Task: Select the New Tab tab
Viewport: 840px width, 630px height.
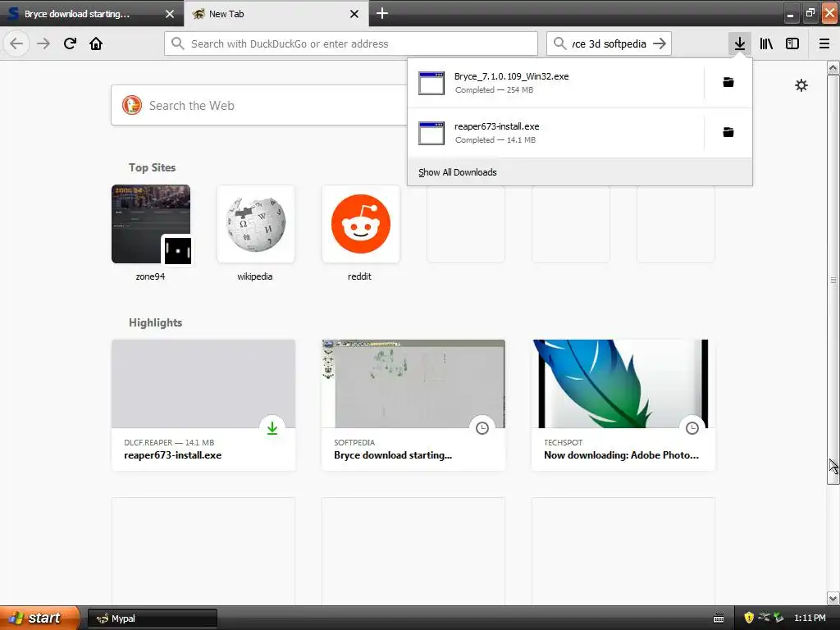Action: click(276, 13)
